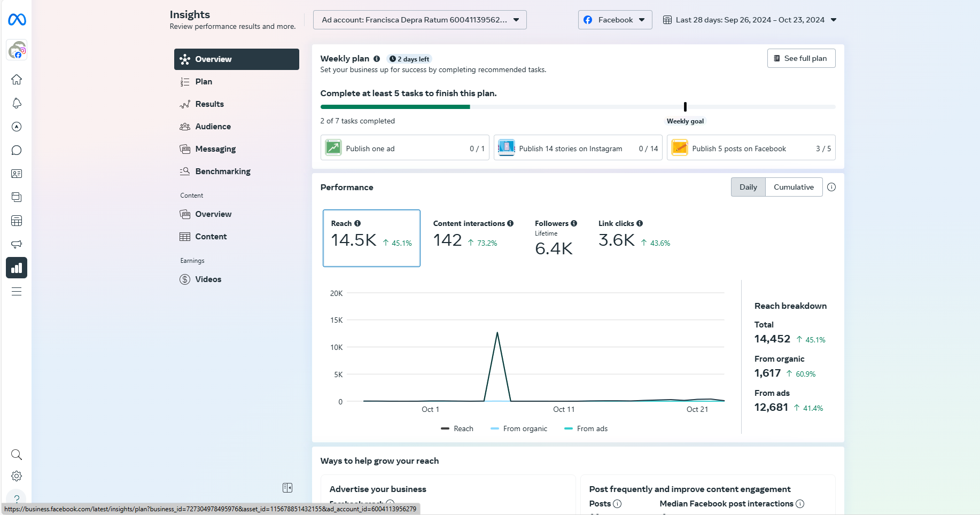Open the contact card icon in left rail

coord(17,174)
